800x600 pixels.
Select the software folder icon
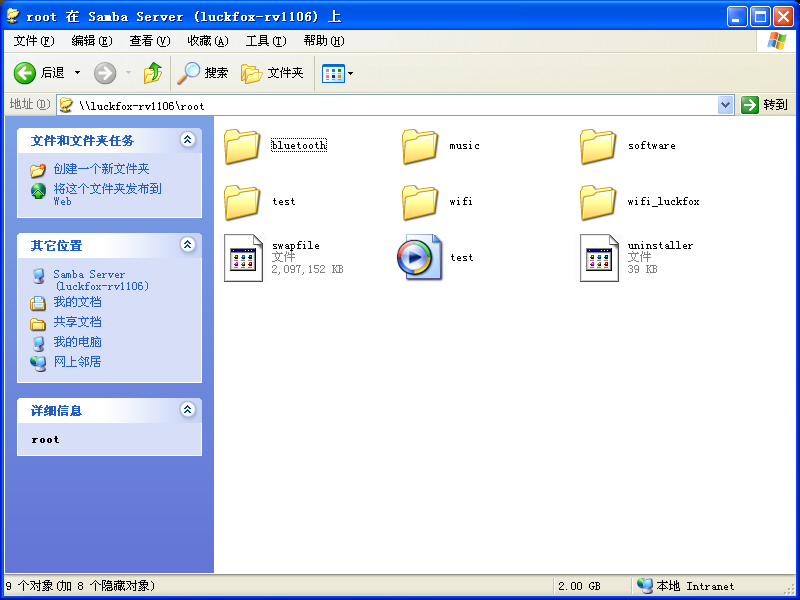598,146
